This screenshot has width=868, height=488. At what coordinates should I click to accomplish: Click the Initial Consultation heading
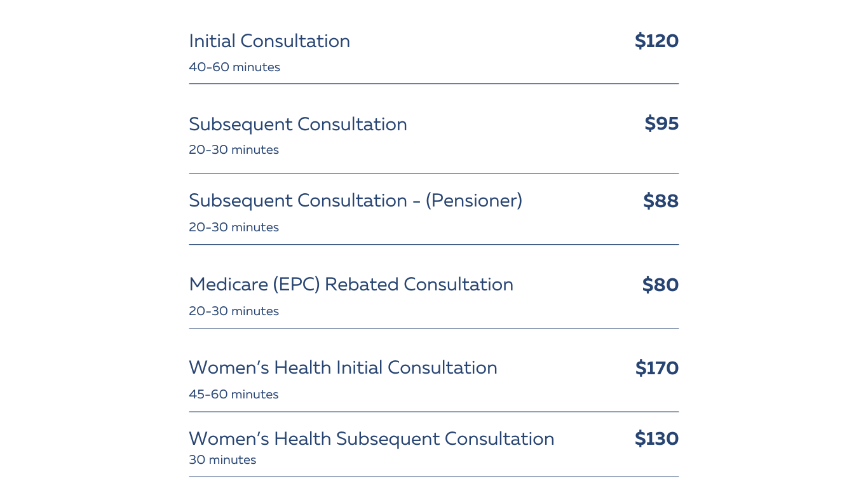tap(269, 41)
